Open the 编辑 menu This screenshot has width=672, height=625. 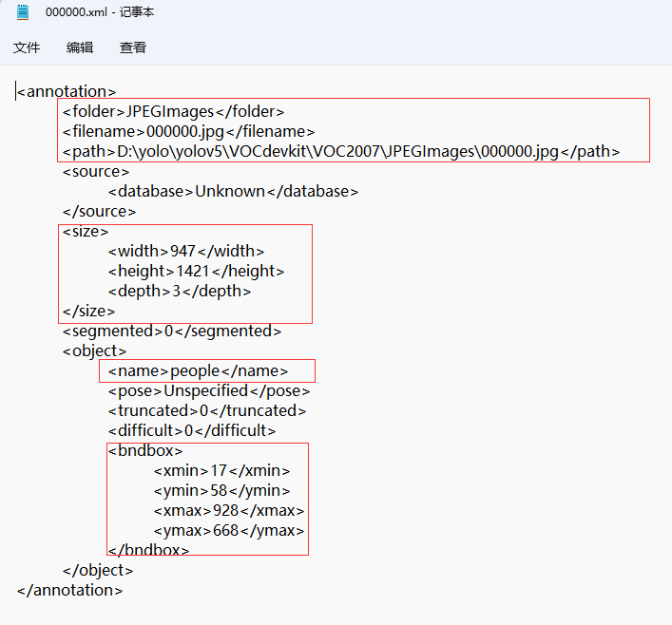[x=80, y=47]
